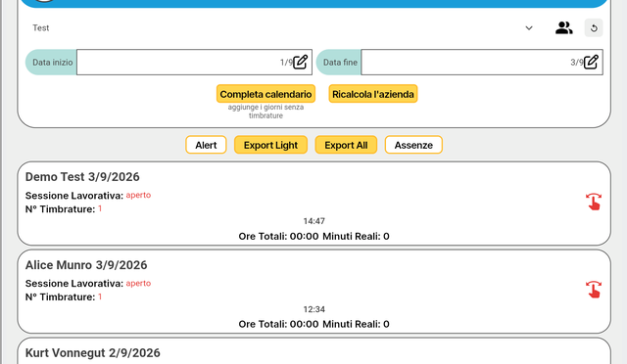Click Ore Totali line in Demo Test card
This screenshot has width=627, height=364.
(313, 236)
